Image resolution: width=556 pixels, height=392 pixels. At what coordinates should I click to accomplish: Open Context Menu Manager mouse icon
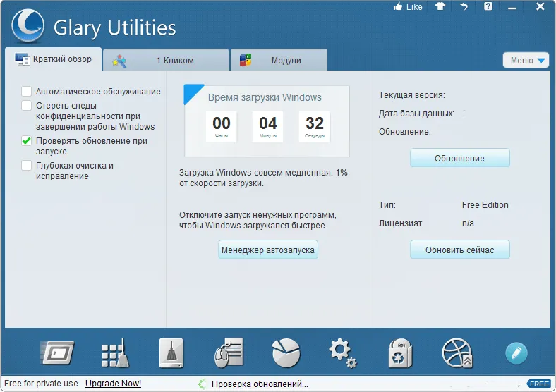229,353
